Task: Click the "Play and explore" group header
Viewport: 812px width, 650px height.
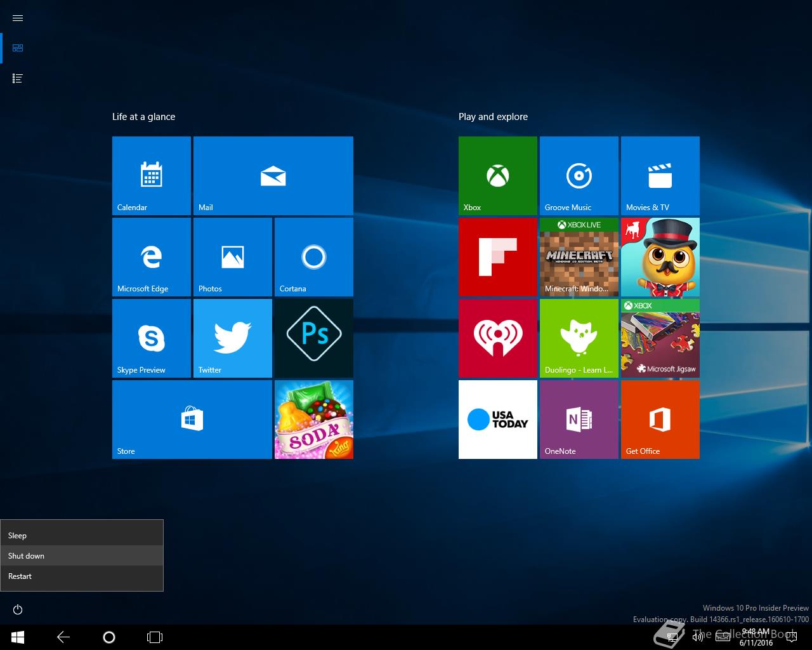Action: (x=493, y=117)
